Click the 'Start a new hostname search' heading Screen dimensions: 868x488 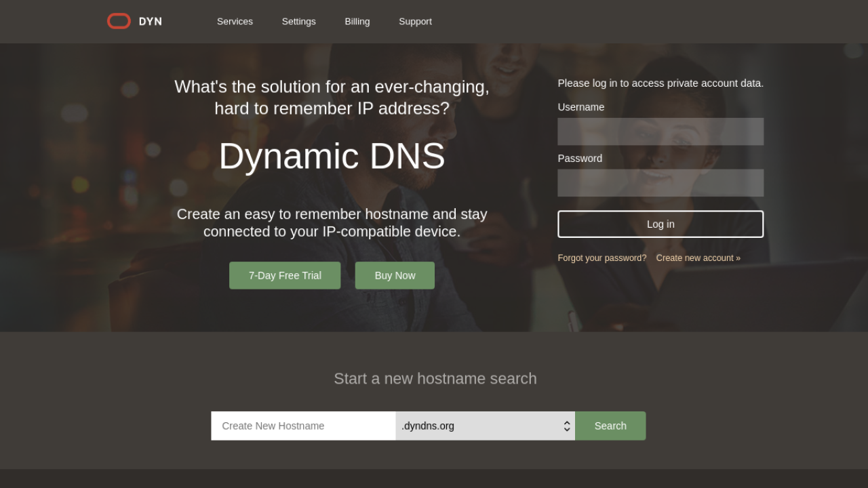click(x=435, y=379)
